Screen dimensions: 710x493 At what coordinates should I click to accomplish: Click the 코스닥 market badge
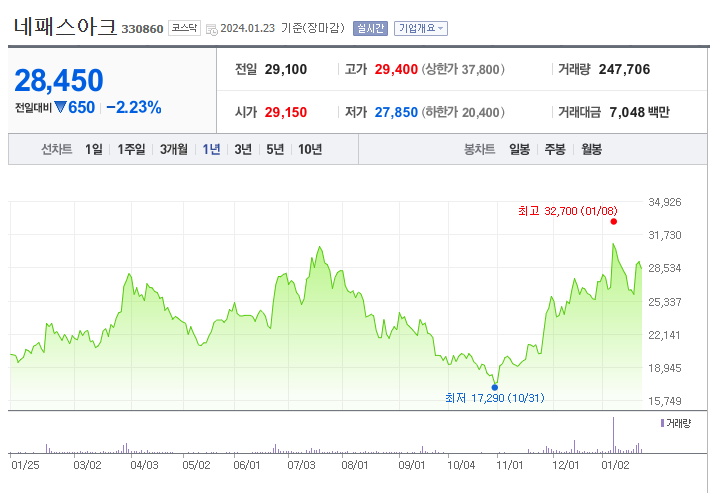(184, 28)
